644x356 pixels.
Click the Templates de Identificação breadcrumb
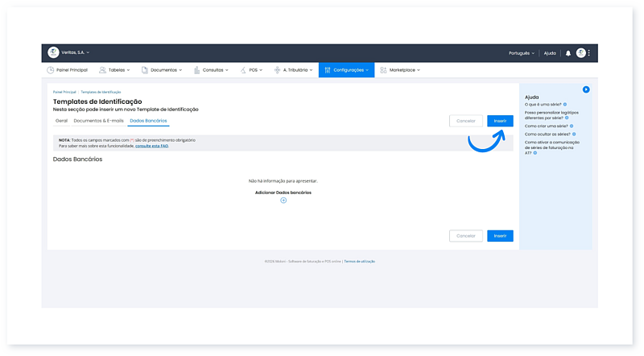(101, 92)
